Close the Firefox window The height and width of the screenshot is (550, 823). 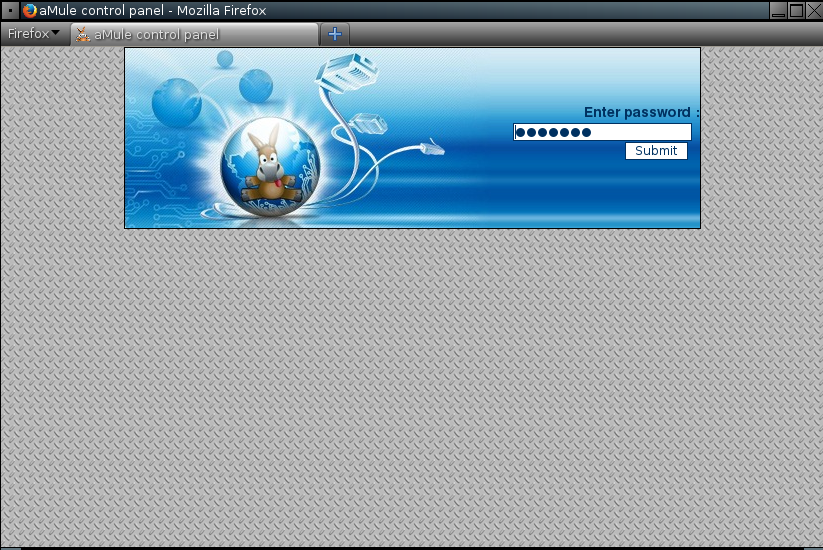[x=814, y=10]
